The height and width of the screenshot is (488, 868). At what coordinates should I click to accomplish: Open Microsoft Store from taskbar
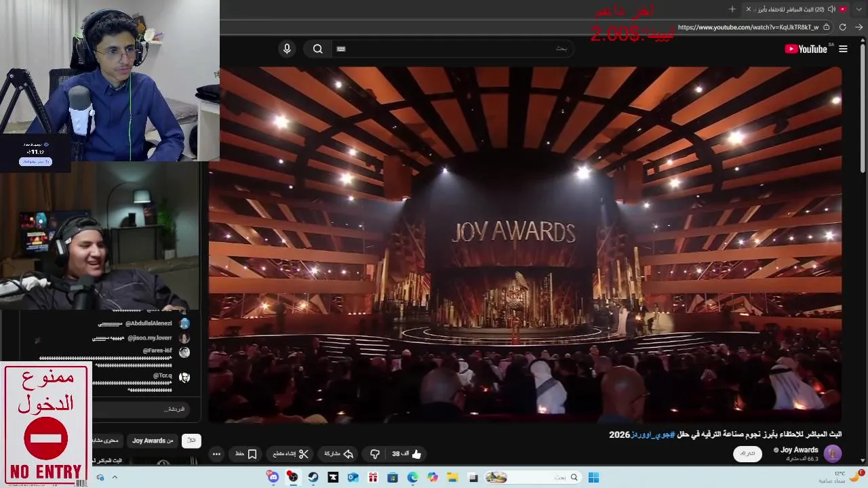point(393,477)
